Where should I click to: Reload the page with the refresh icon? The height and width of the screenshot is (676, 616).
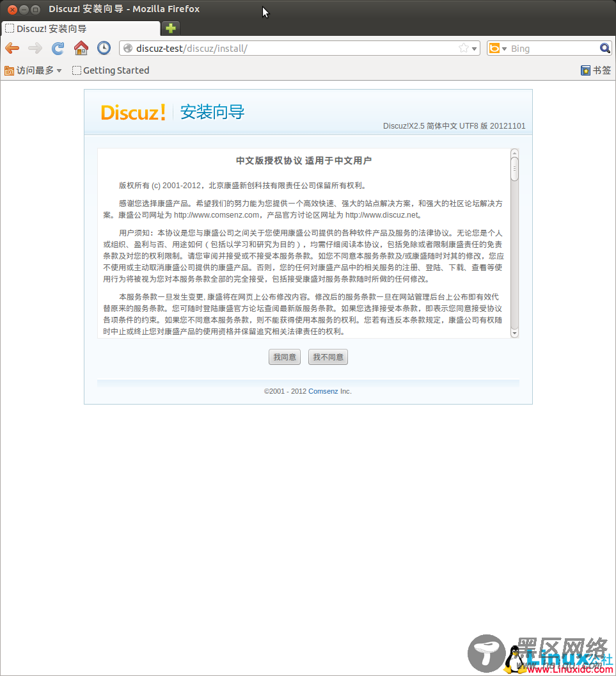click(58, 48)
